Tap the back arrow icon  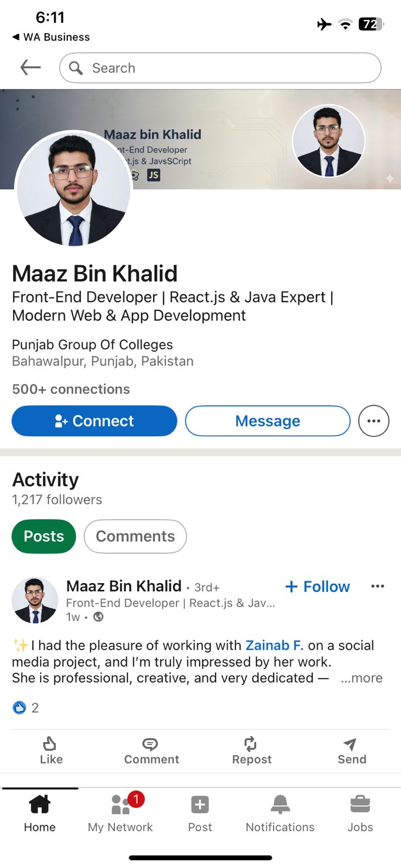pyautogui.click(x=30, y=68)
